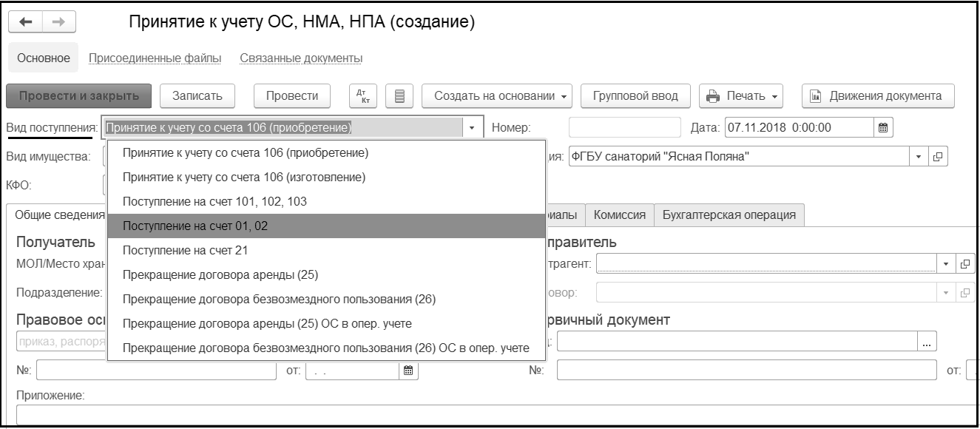The width and height of the screenshot is (980, 429).
Task: Open the calendar picker for the Дата field
Action: pos(882,127)
